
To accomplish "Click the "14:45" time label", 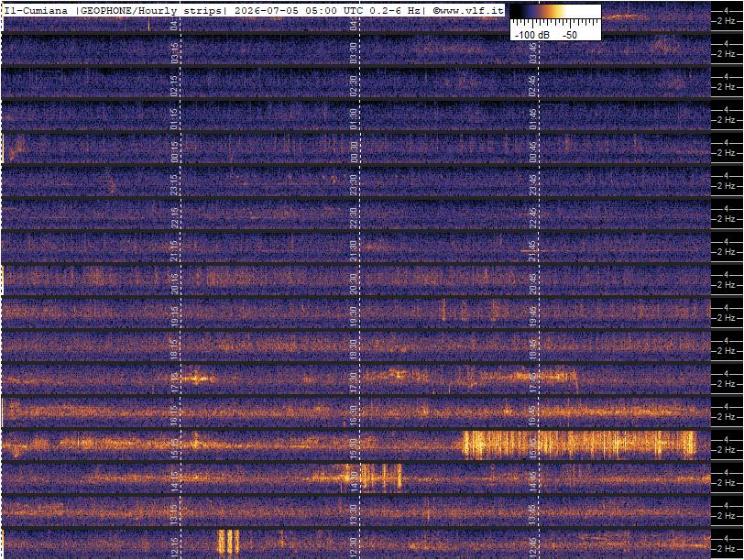I will pos(533,482).
